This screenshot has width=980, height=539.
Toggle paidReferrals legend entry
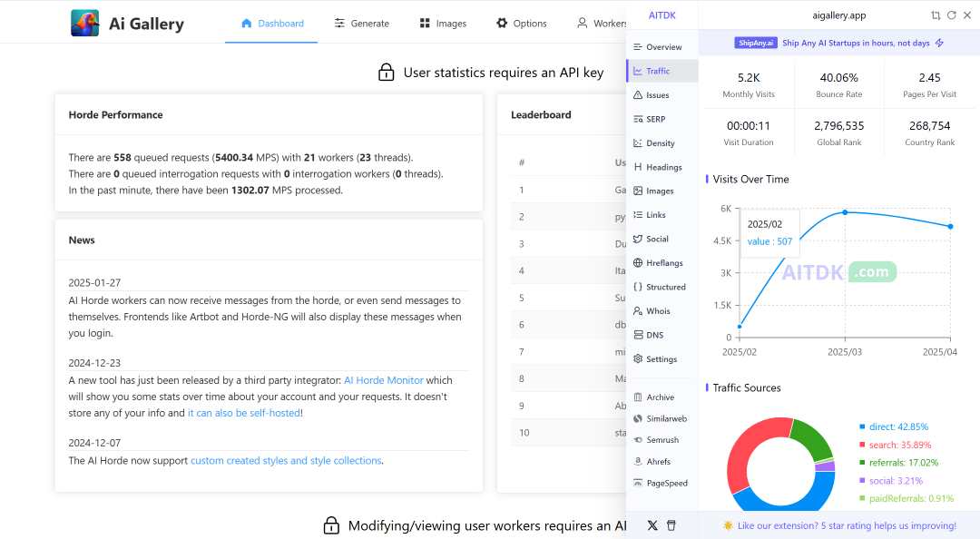pos(906,498)
